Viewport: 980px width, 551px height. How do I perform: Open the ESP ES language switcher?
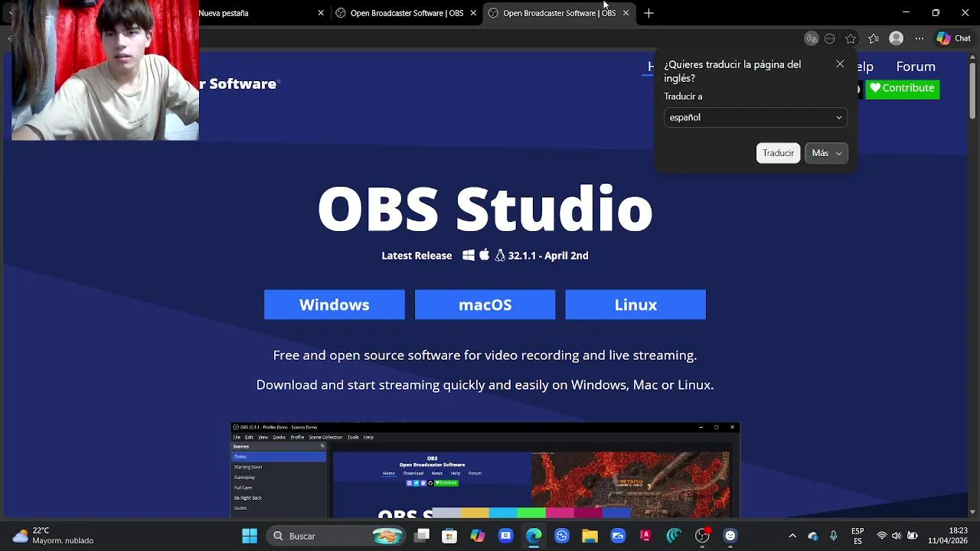point(857,536)
